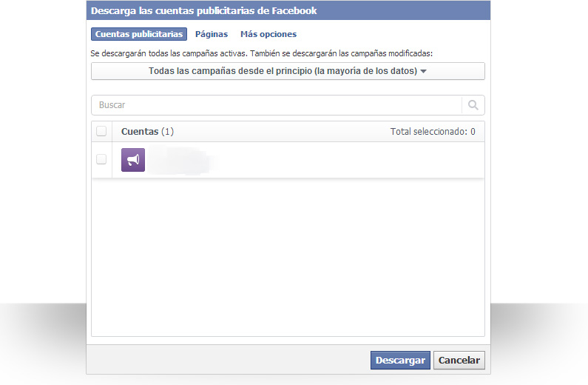Click the Cancelar button
The image size is (588, 385).
click(x=459, y=361)
